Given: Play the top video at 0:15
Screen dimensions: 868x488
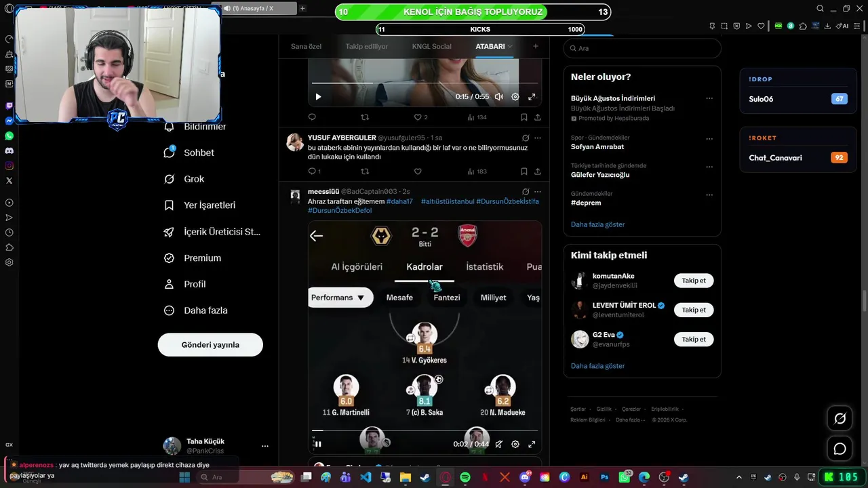Looking at the screenshot, I should (318, 97).
